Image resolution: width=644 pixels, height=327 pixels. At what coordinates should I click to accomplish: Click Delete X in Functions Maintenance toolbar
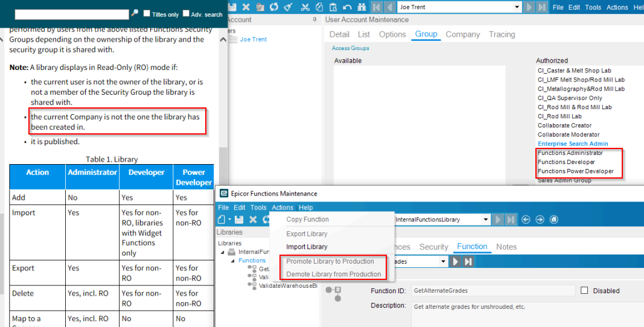[x=253, y=220]
